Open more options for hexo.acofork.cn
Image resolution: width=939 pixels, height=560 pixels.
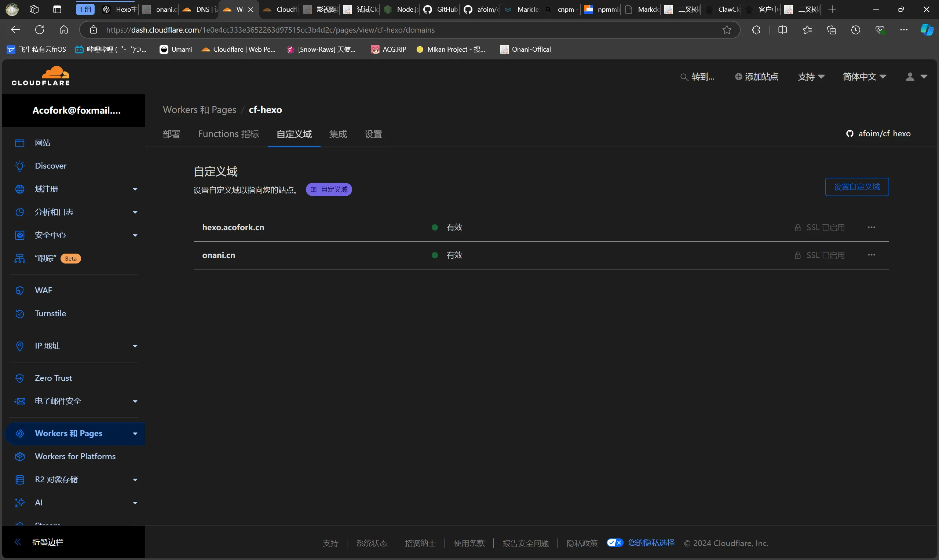(872, 227)
